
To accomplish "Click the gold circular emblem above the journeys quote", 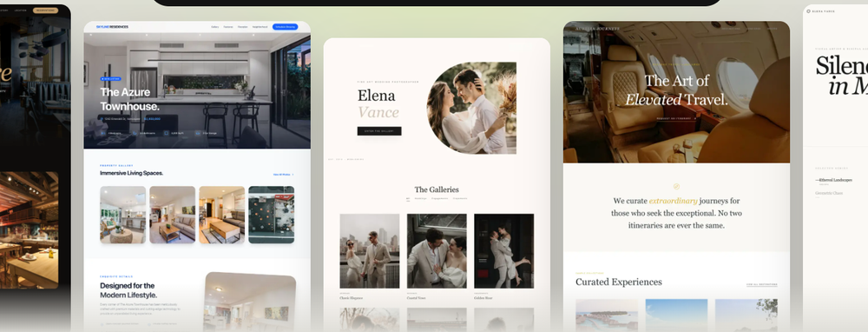I will [x=676, y=187].
